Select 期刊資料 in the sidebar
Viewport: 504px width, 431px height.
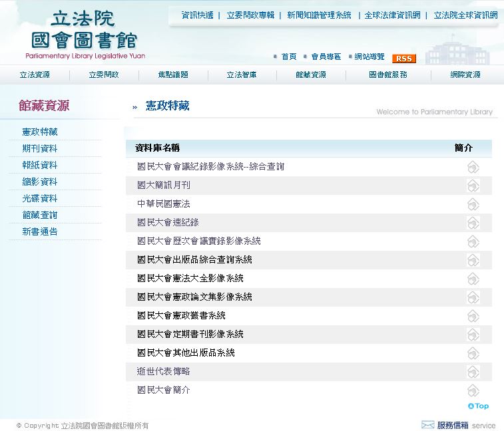[40, 149]
